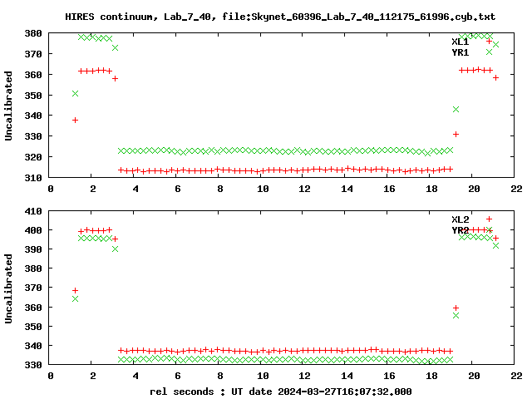532x399 pixels.
Task: Click the green YR1 point near 343 at 19 seconds
Action: [x=456, y=109]
